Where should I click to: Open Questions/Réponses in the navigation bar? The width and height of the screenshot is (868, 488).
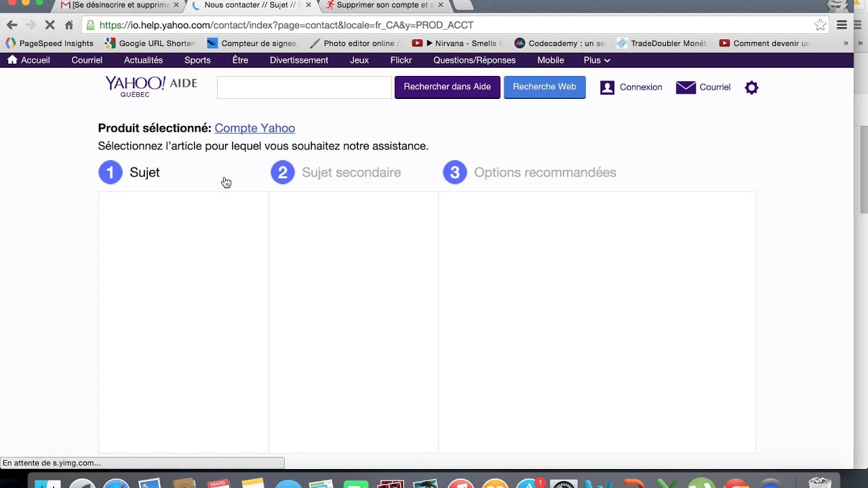[475, 60]
